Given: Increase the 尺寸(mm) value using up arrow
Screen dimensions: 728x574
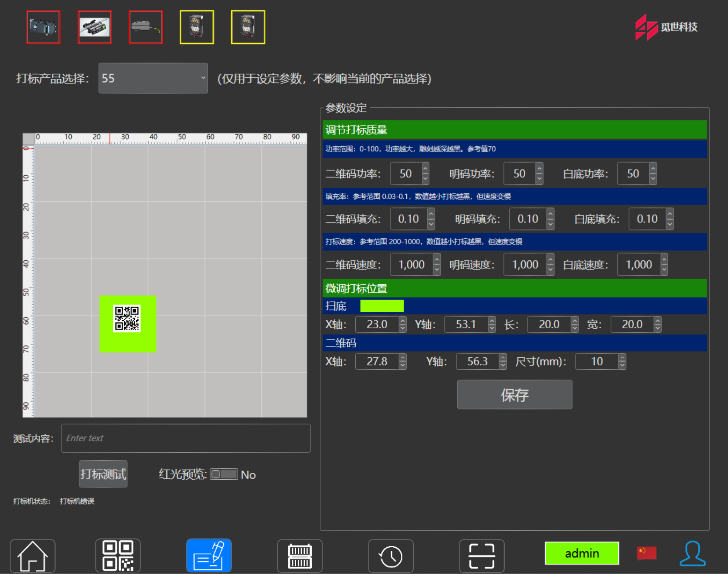Looking at the screenshot, I should pos(622,358).
